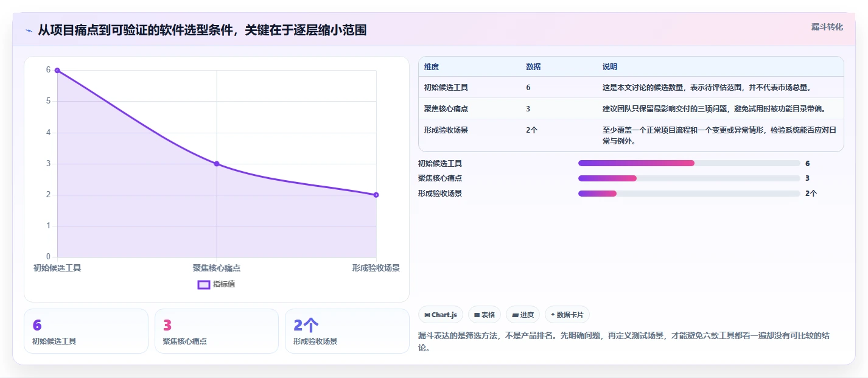Click the chart point at value 2
Screen dimensions: 868x378
376,195
